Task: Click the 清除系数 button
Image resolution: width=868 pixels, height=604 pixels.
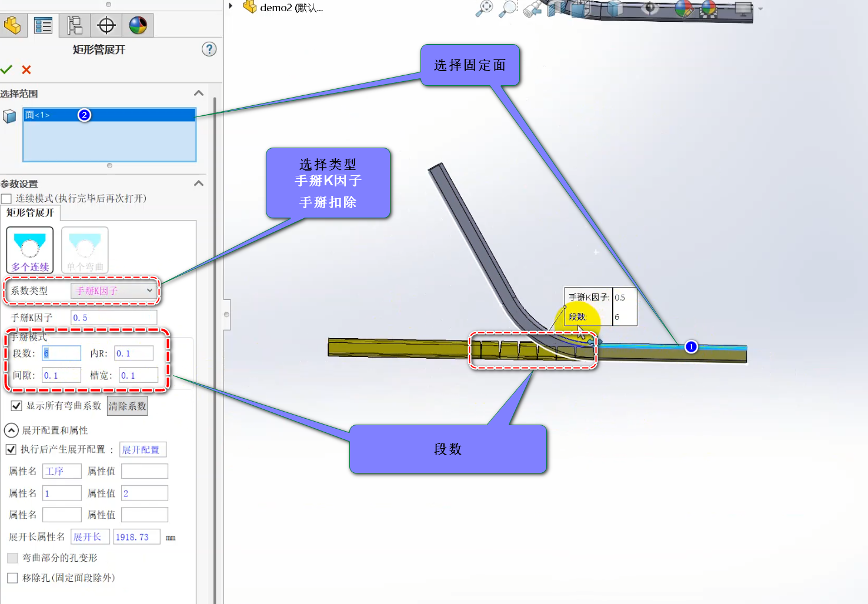Action: click(127, 406)
